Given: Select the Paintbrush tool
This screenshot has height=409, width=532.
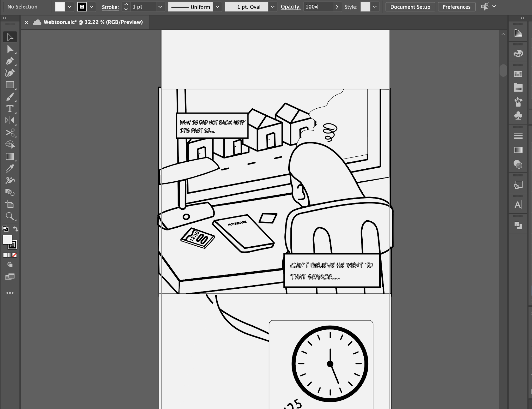Looking at the screenshot, I should pos(10,97).
